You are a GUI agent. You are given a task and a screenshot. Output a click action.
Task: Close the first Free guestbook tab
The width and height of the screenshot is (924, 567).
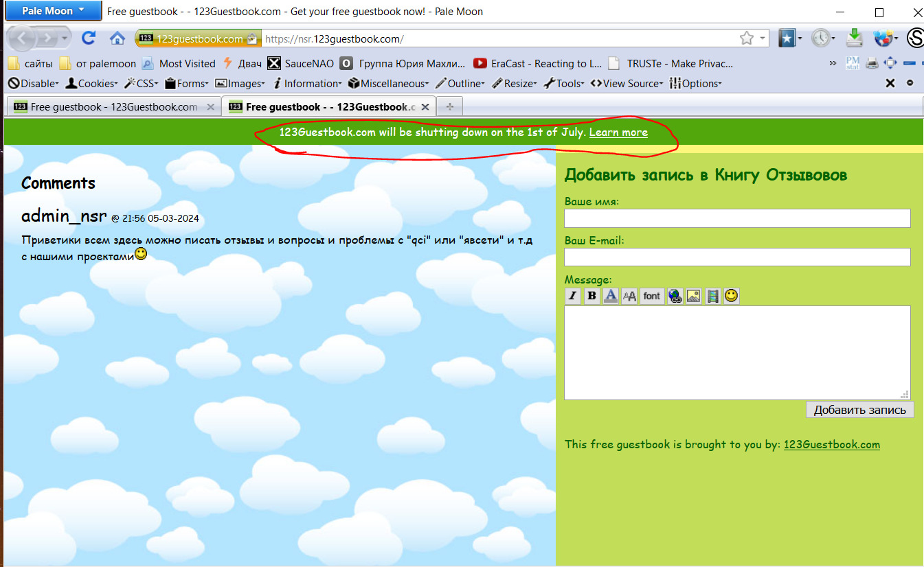point(211,107)
